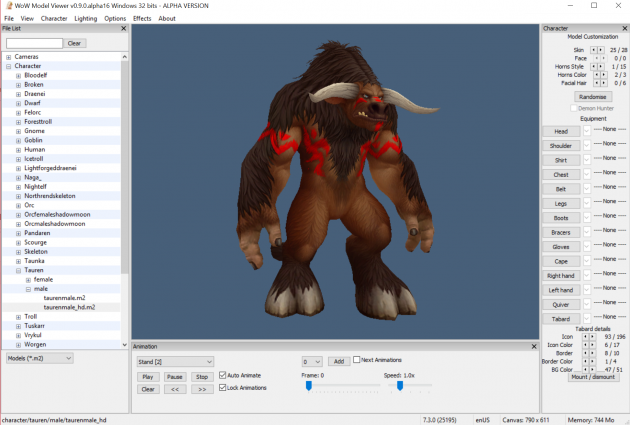
Task: Click the Randomise button
Action: (x=593, y=97)
